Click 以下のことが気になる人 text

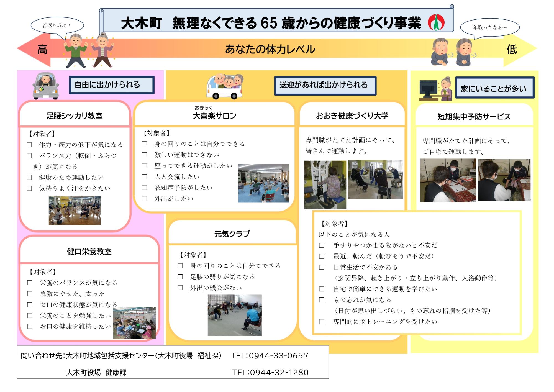tap(354, 235)
